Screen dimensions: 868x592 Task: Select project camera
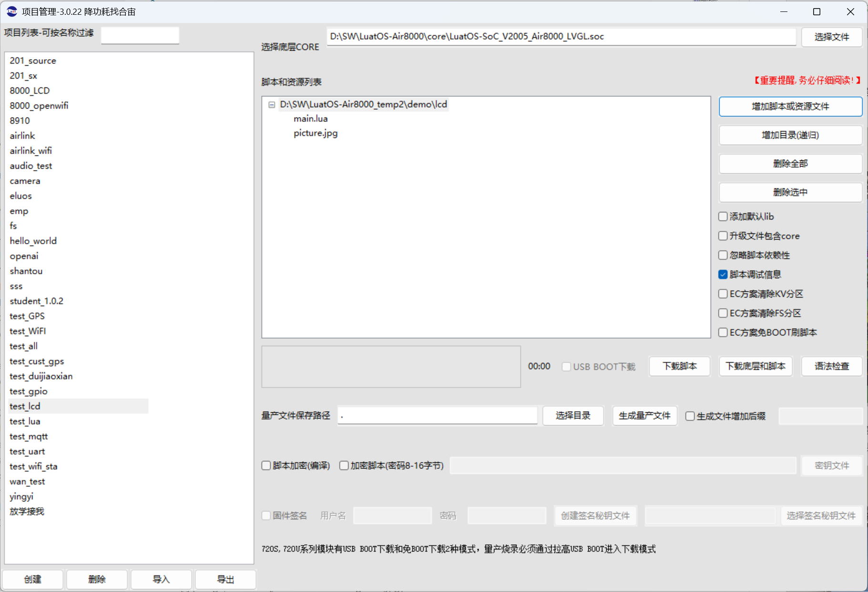pos(25,181)
